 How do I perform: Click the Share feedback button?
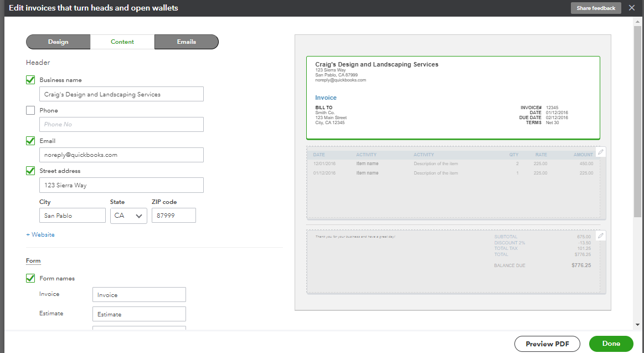(596, 8)
